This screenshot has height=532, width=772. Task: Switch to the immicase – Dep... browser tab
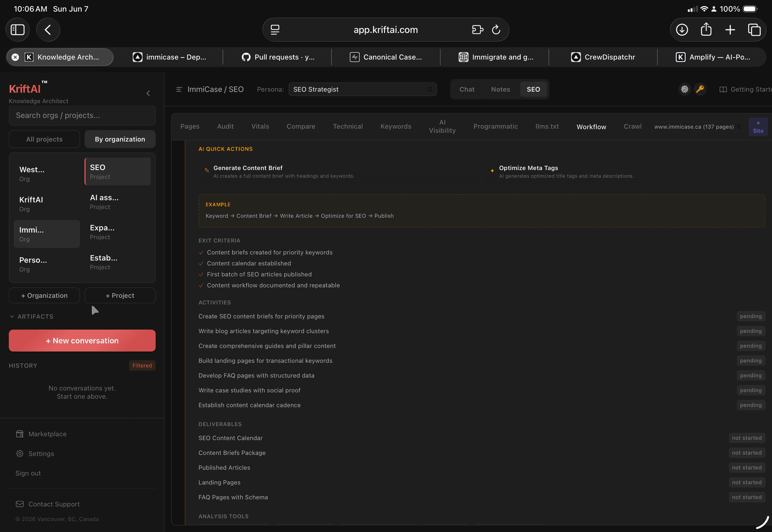169,57
